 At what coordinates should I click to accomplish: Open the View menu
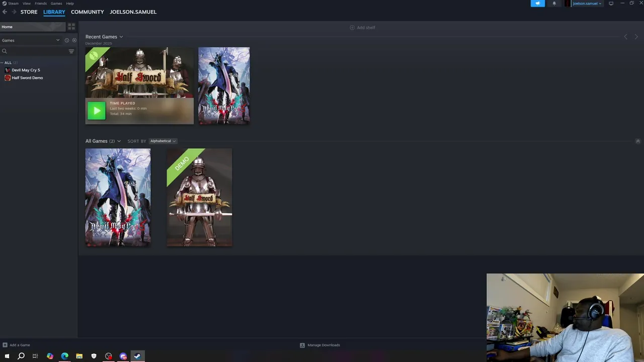(x=27, y=4)
